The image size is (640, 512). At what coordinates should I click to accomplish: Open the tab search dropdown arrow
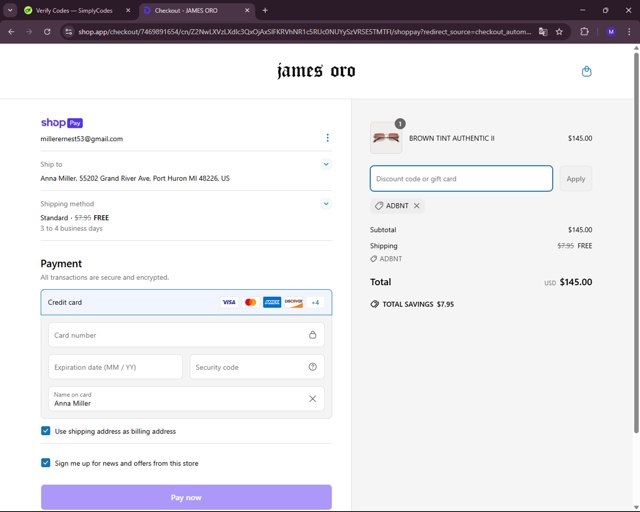coord(10,11)
